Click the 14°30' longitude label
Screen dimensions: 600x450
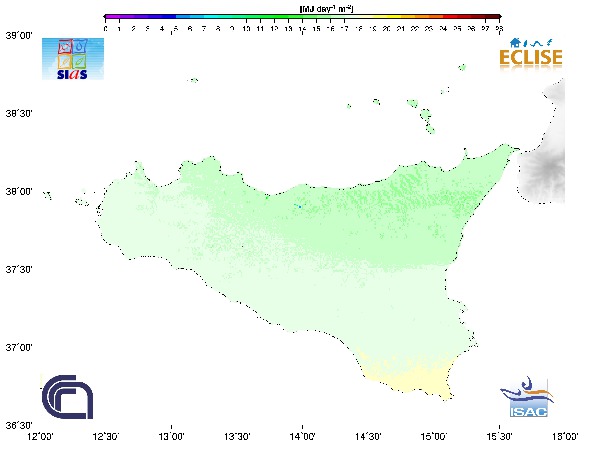[368, 437]
